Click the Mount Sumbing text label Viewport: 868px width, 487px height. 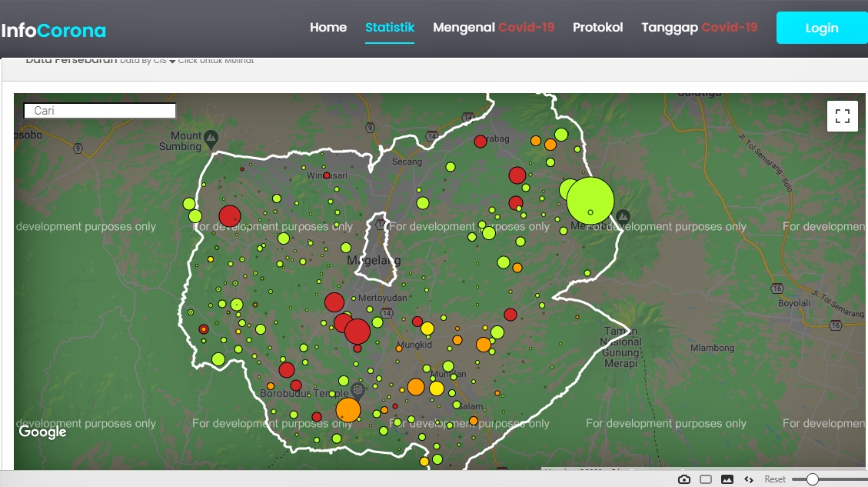(180, 141)
